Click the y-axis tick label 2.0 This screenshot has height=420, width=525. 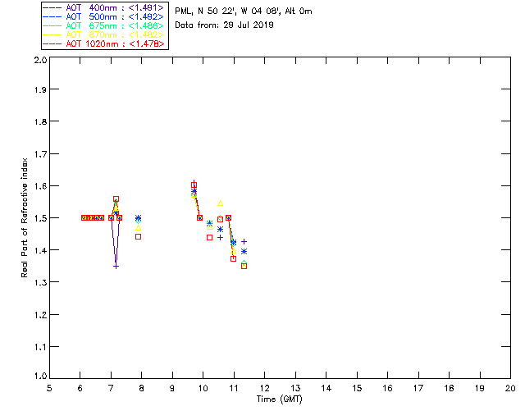coord(40,60)
